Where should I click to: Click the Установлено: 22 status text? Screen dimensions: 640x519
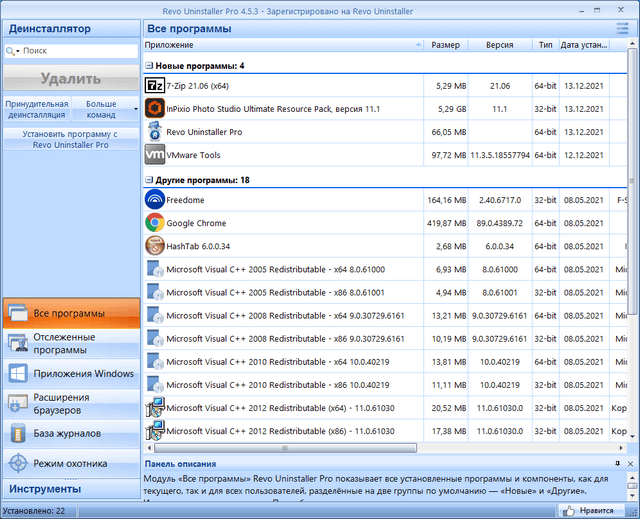33,511
